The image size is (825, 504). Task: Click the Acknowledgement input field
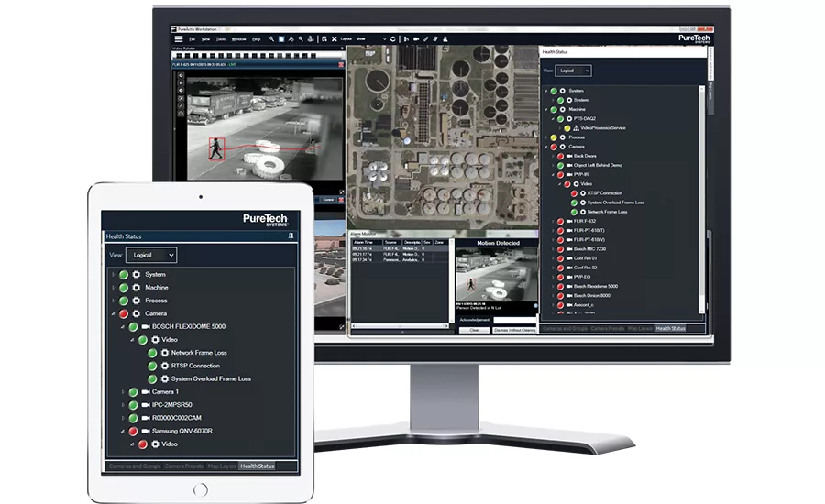tap(514, 320)
